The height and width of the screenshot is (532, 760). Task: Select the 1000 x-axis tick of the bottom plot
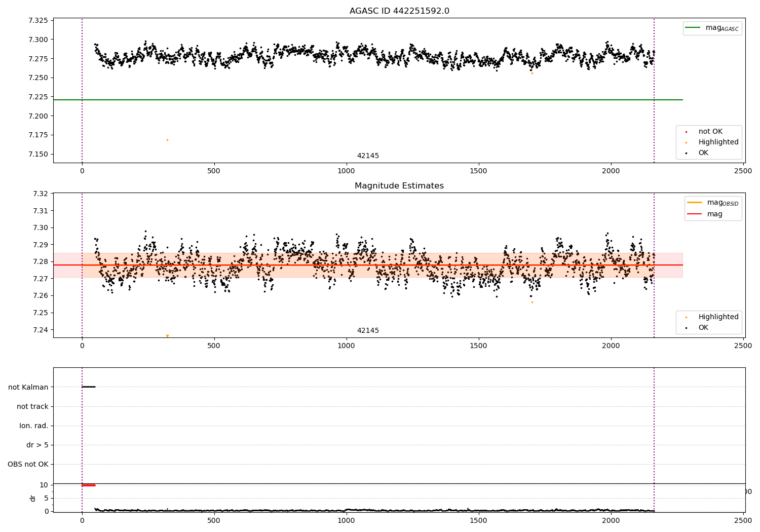(347, 520)
